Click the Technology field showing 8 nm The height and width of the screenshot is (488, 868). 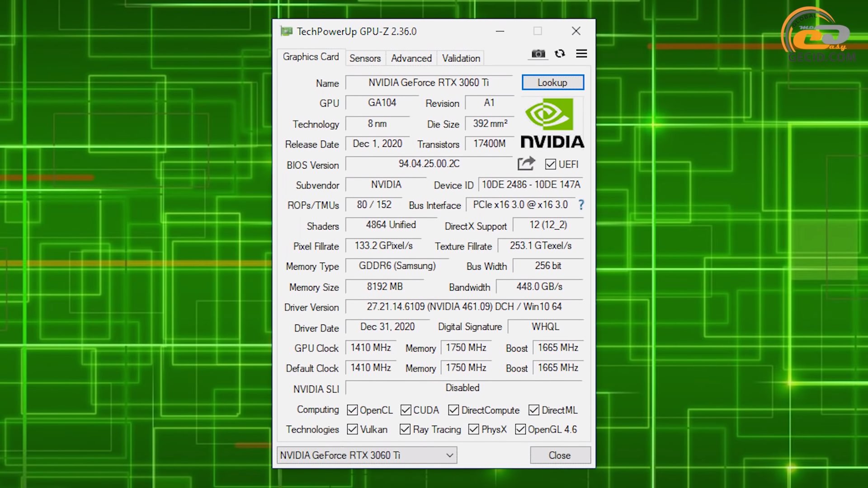[x=377, y=123]
